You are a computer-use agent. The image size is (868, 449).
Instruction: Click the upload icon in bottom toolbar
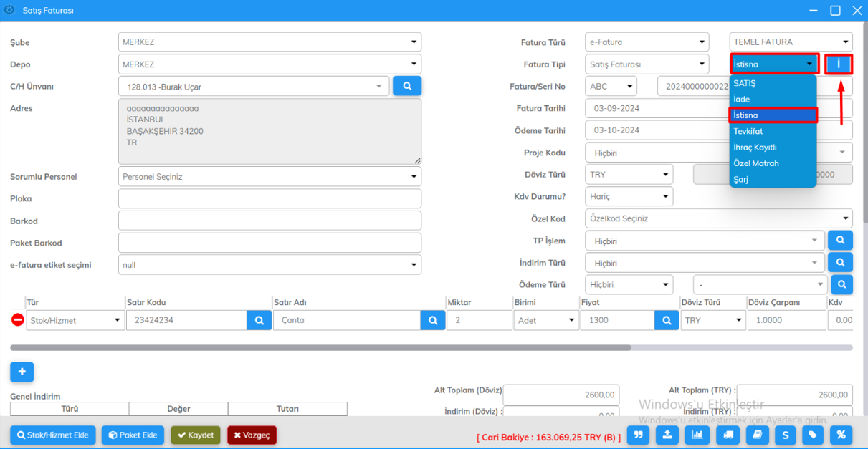(x=667, y=435)
